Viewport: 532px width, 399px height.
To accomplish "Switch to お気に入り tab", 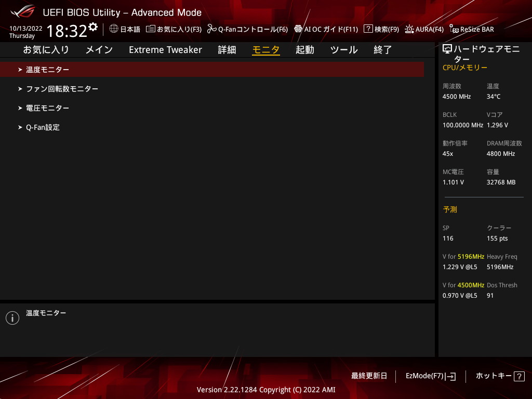I will coord(46,50).
